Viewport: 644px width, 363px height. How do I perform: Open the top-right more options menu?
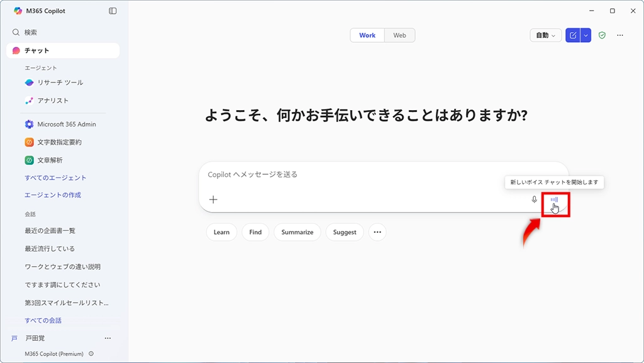(x=620, y=35)
